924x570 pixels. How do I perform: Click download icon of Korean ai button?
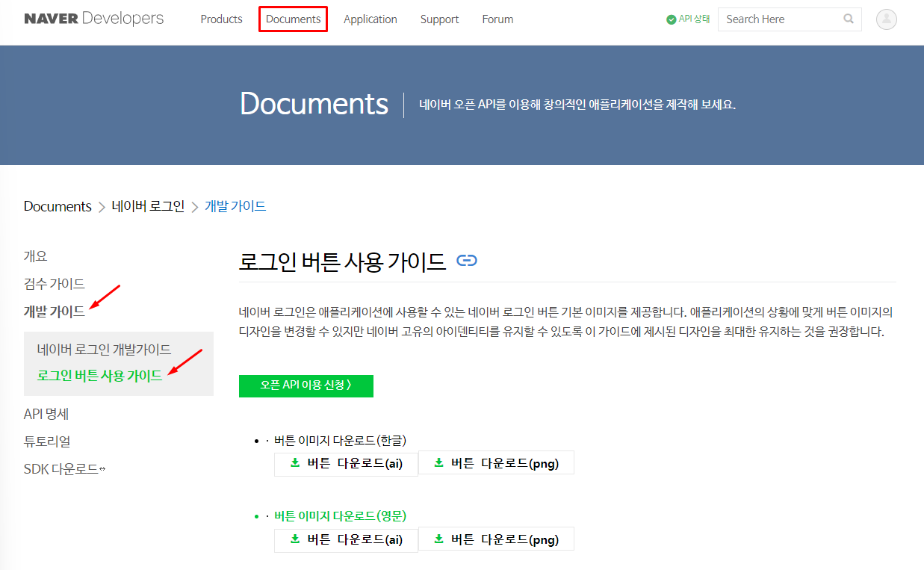pos(295,462)
